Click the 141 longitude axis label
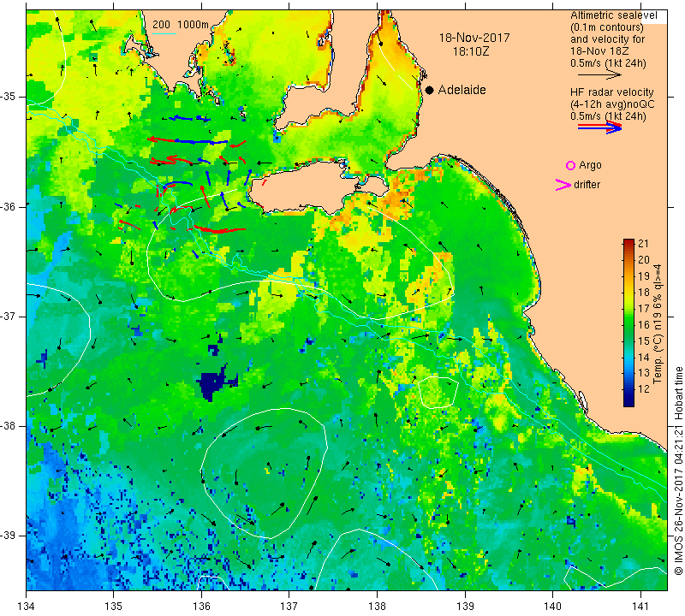685x616 pixels. tap(640, 607)
